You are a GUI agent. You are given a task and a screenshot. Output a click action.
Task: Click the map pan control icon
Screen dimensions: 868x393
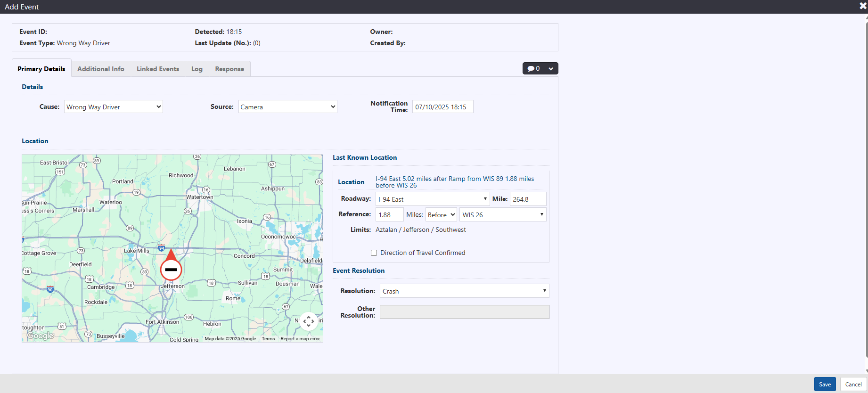308,321
